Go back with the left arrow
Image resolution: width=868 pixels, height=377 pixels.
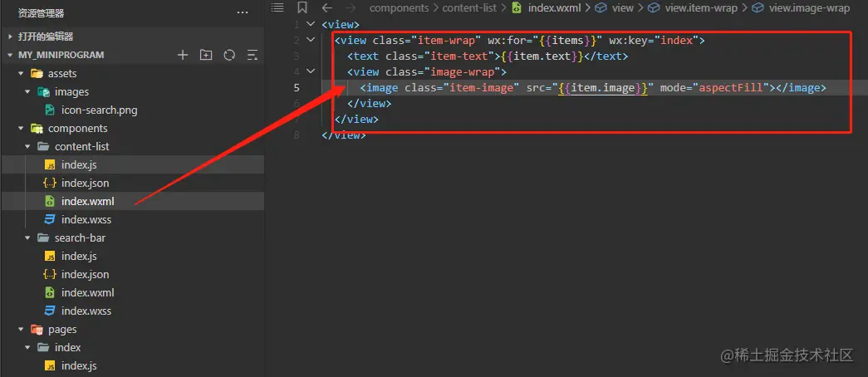327,7
